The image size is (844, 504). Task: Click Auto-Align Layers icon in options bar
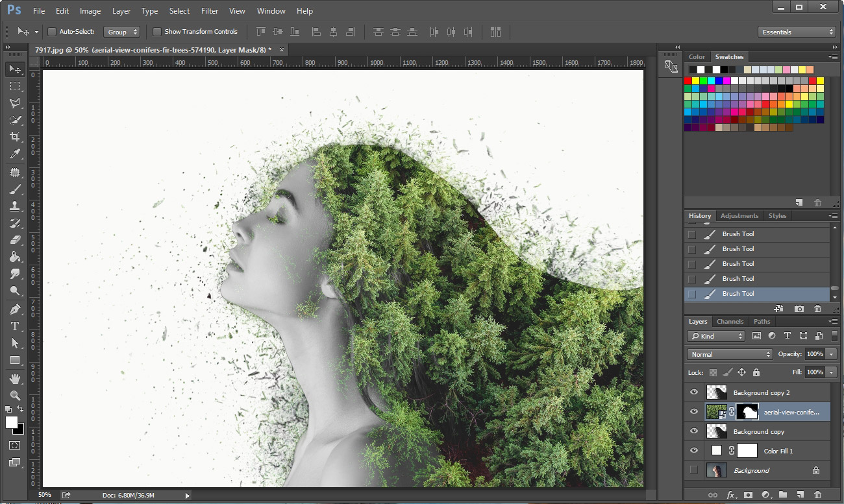click(496, 31)
